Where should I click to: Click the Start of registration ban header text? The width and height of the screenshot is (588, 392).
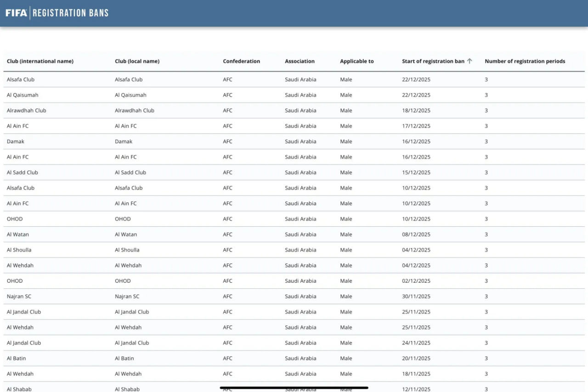click(433, 61)
